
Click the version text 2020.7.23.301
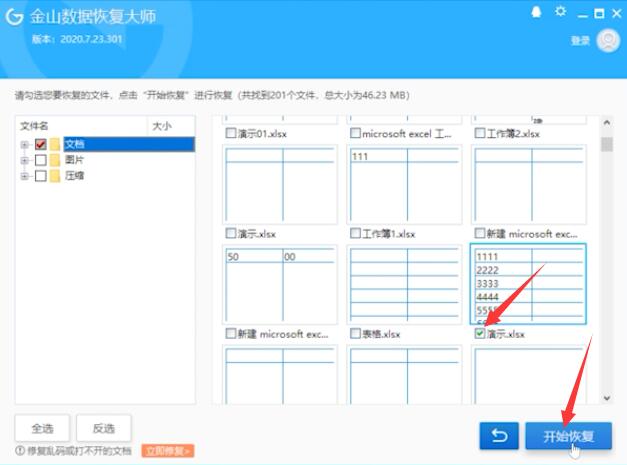pos(91,39)
